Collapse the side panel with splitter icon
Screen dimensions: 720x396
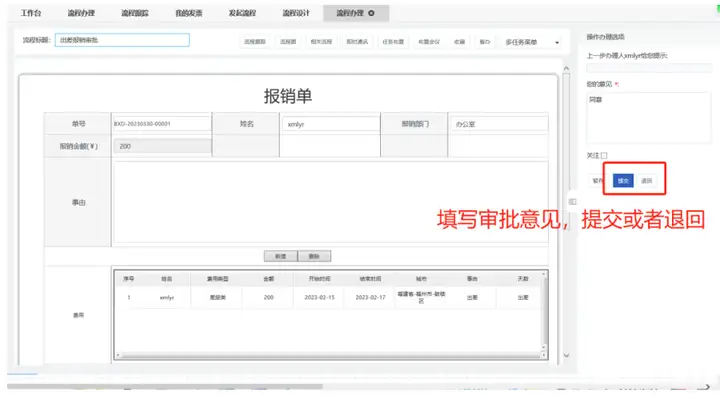[572, 202]
